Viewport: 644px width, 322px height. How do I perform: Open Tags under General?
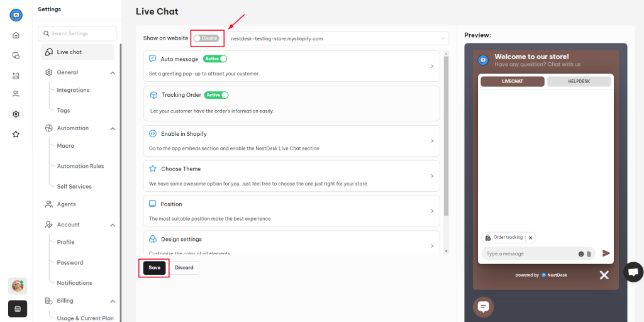pos(64,111)
